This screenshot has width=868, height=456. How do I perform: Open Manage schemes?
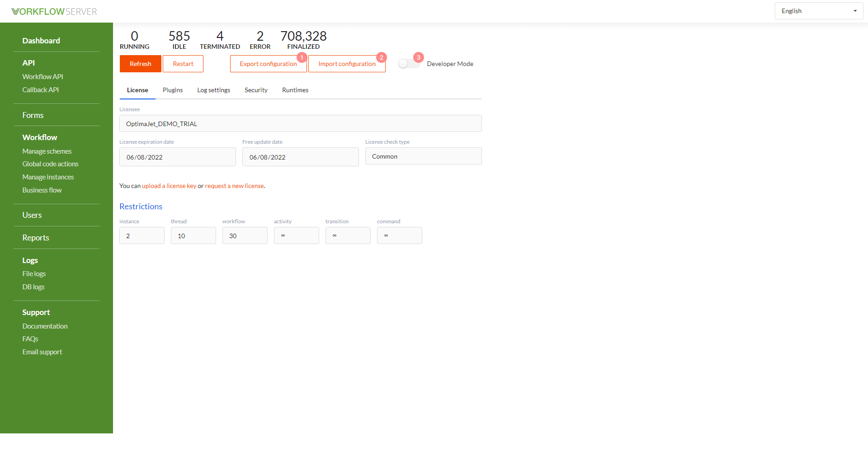[x=47, y=151]
